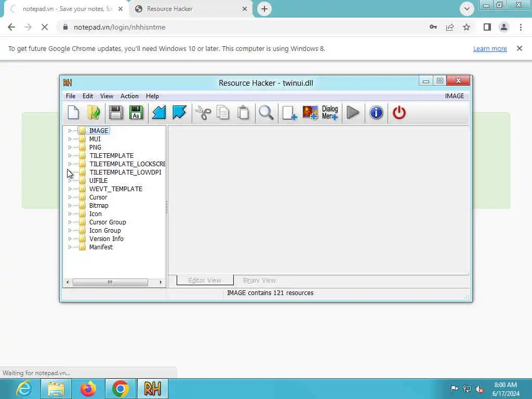Screen dimensions: 532x399
Task: Open the Edit menu
Action: coord(87,96)
